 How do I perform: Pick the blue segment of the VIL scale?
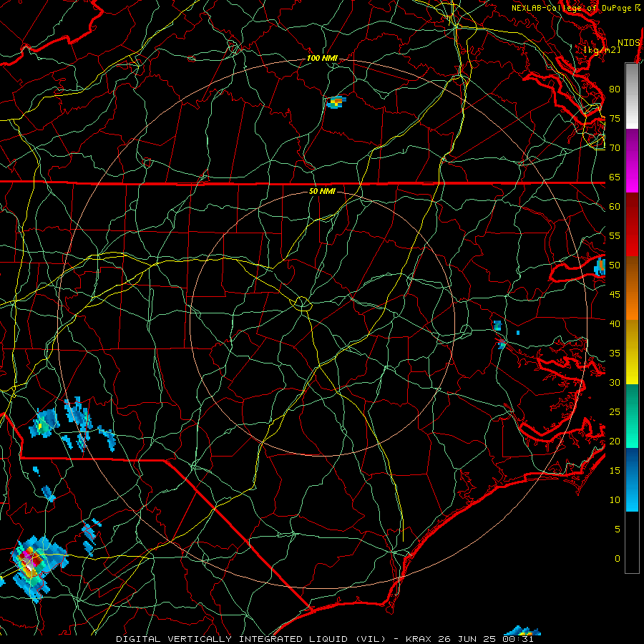[x=632, y=479]
